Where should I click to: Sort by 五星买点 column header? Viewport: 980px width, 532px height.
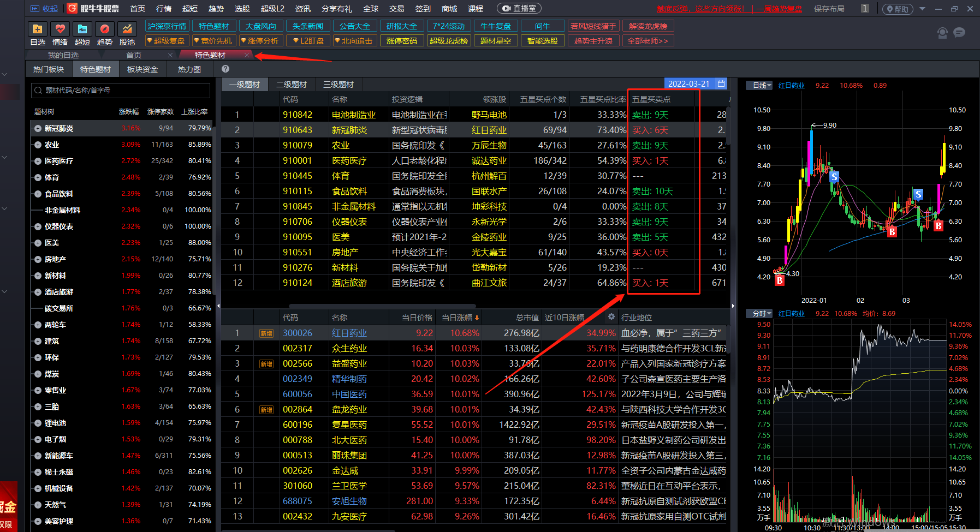[x=651, y=99]
